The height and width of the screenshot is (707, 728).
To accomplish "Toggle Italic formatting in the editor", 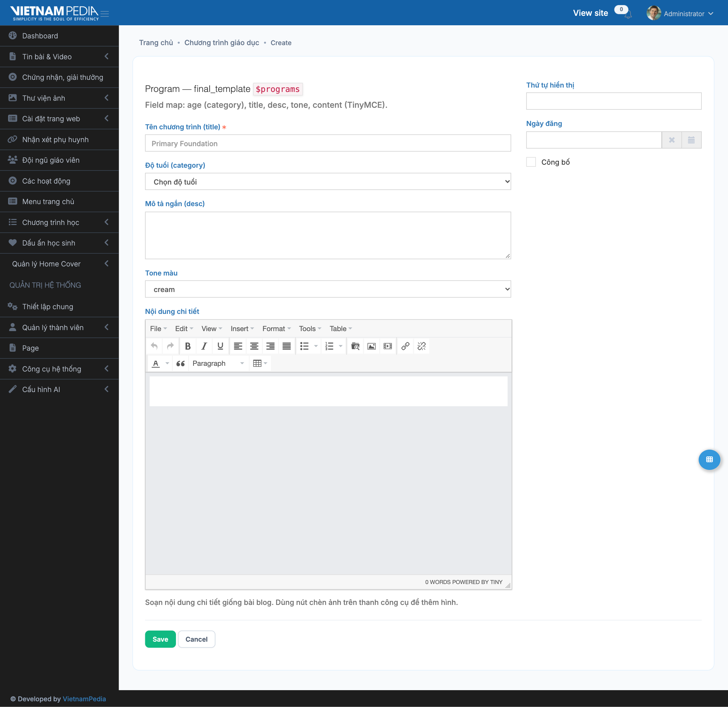I will click(x=204, y=346).
